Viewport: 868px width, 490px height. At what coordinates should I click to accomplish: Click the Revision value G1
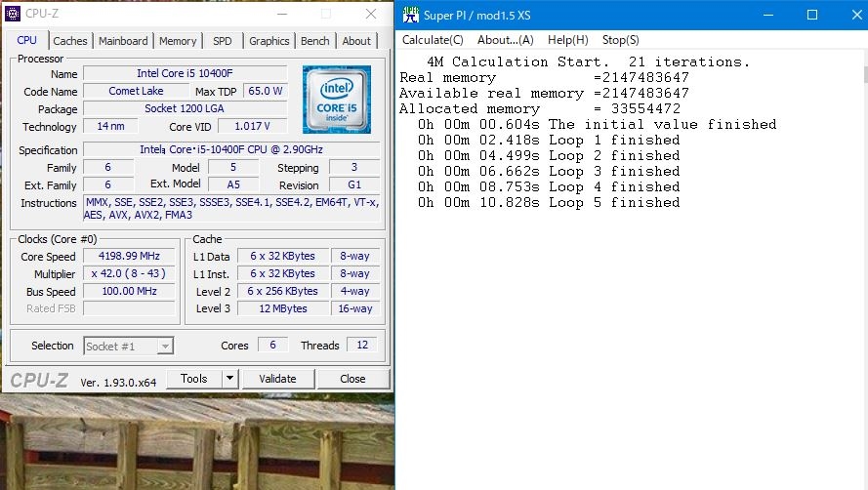coord(354,184)
